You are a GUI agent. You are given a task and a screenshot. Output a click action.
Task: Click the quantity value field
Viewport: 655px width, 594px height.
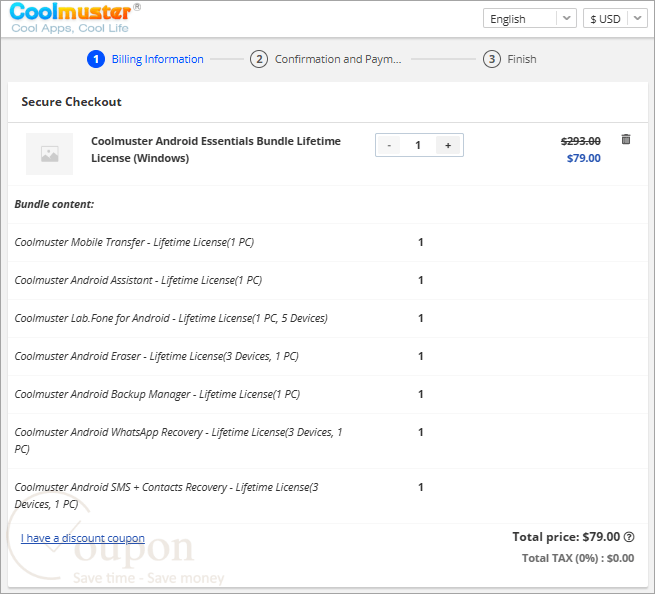point(418,145)
